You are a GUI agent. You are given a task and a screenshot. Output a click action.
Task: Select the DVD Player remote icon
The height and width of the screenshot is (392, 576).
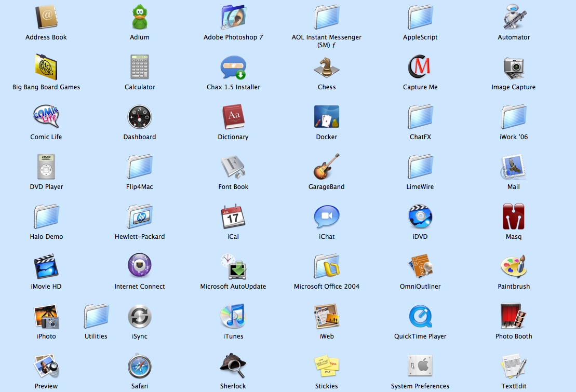tap(46, 167)
